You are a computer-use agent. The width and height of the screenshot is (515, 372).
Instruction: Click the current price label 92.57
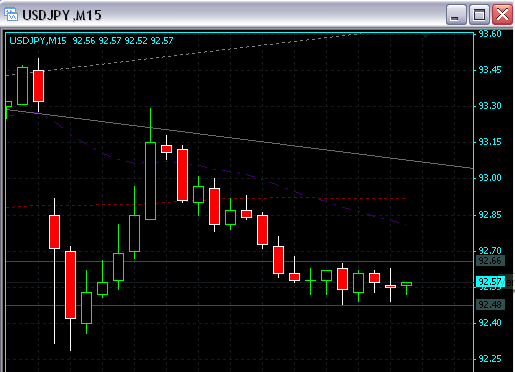(490, 282)
